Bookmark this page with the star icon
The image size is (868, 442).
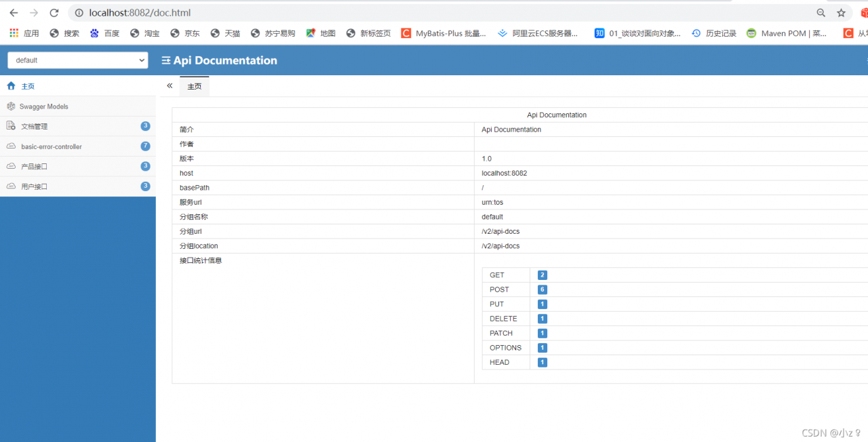coord(841,13)
